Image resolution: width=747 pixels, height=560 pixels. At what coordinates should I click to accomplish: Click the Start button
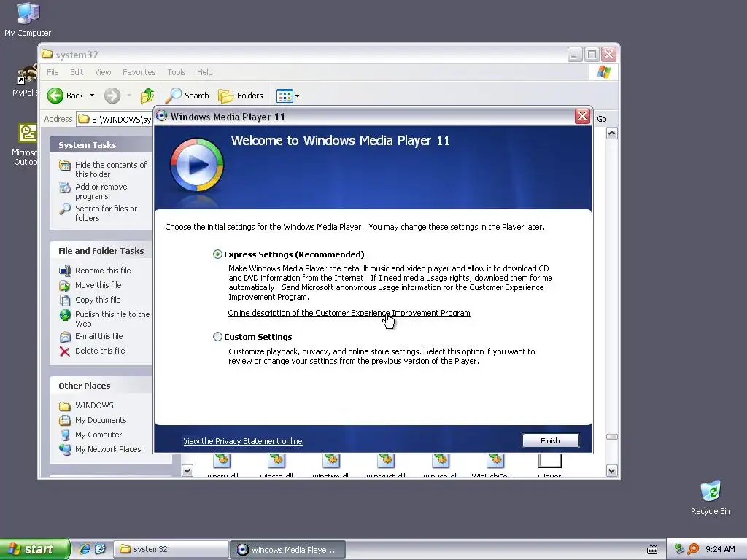[x=35, y=549]
